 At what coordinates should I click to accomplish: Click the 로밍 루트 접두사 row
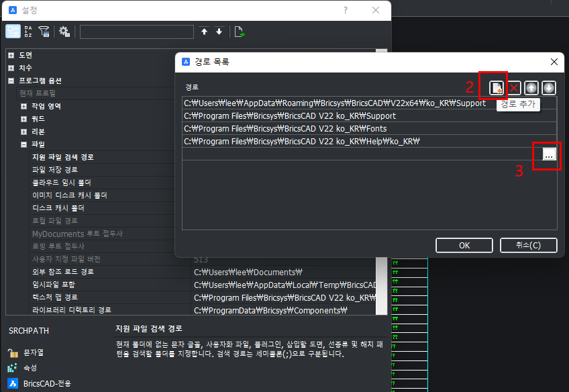[103, 246]
